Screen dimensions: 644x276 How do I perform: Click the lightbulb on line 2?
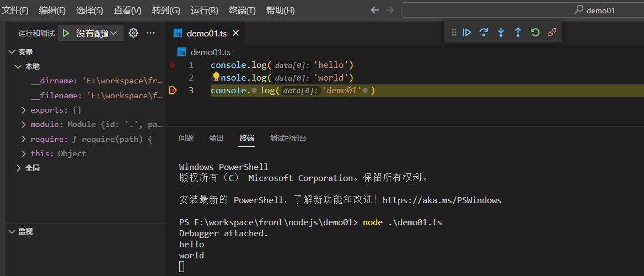217,77
